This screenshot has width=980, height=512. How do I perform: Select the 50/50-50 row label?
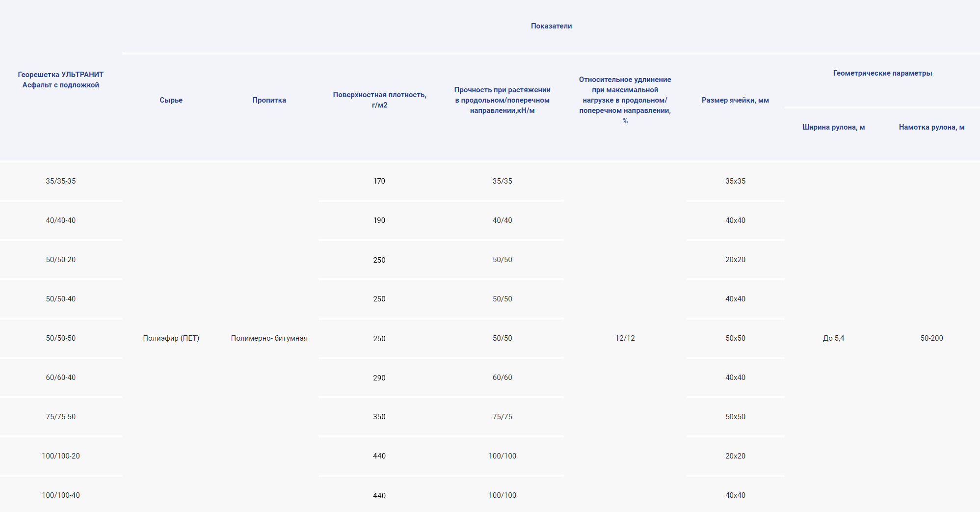[x=61, y=338]
